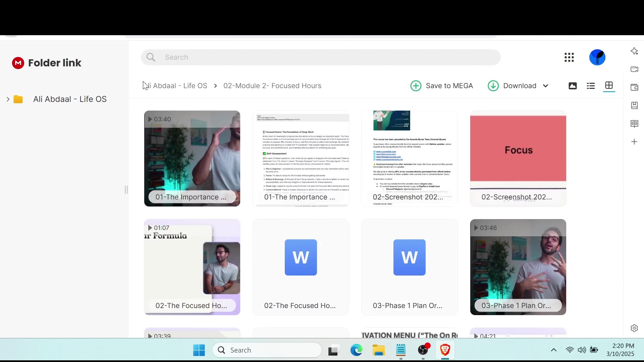Open Brave browser from the taskbar

tap(445, 350)
